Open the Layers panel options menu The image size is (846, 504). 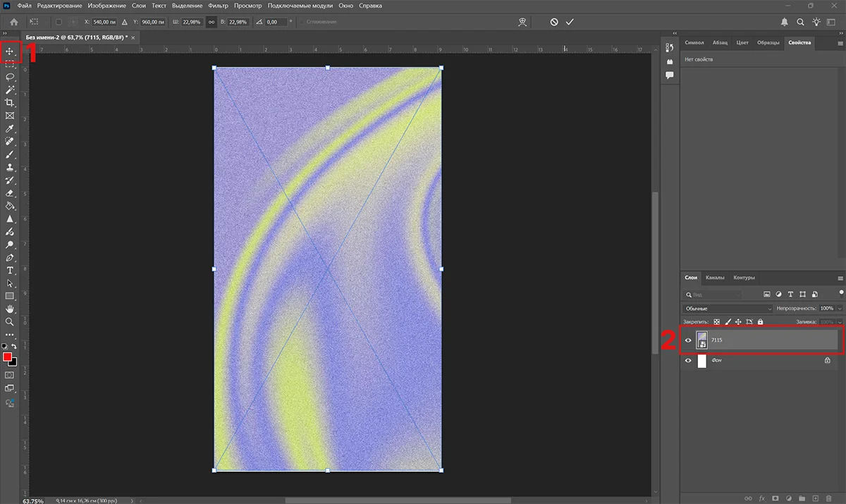(x=840, y=278)
